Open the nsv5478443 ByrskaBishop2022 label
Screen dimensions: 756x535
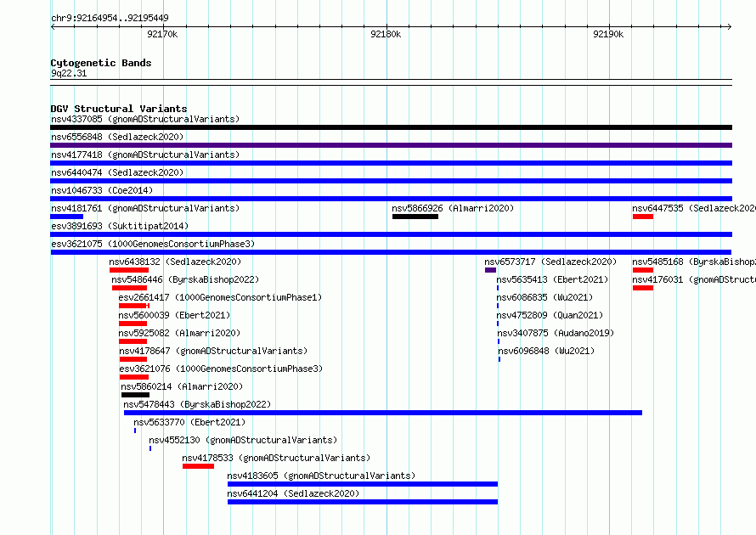tap(197, 404)
